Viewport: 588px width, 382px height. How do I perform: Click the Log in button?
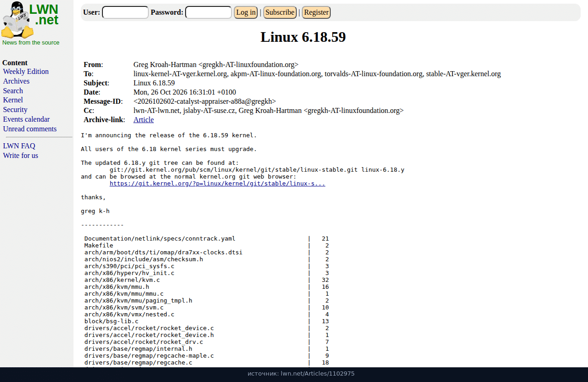pos(246,12)
